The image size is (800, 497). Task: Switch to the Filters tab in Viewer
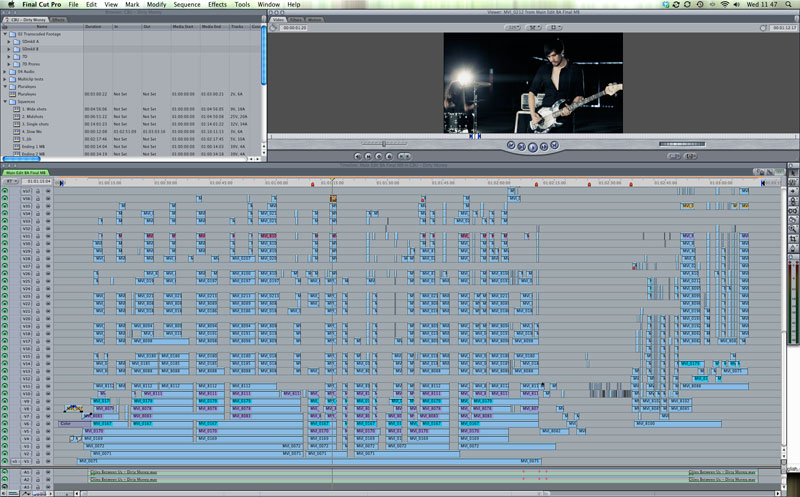(296, 19)
